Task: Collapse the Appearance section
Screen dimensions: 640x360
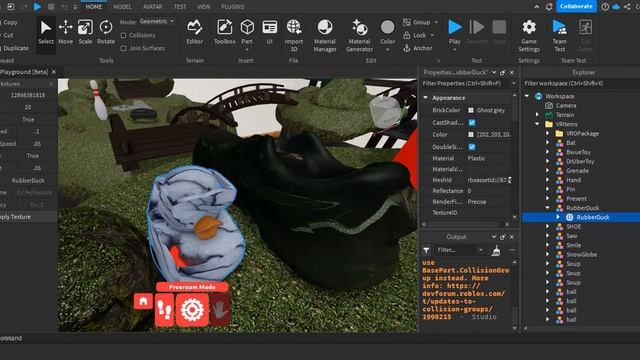Action: point(426,98)
